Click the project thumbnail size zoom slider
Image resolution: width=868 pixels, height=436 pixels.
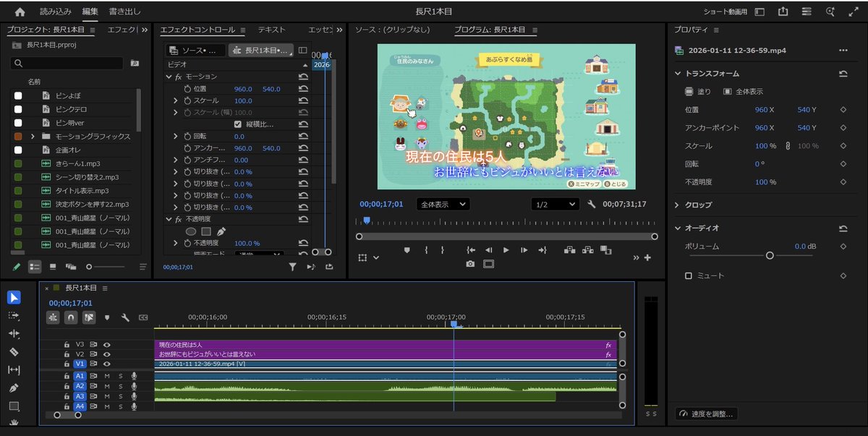(x=90, y=267)
